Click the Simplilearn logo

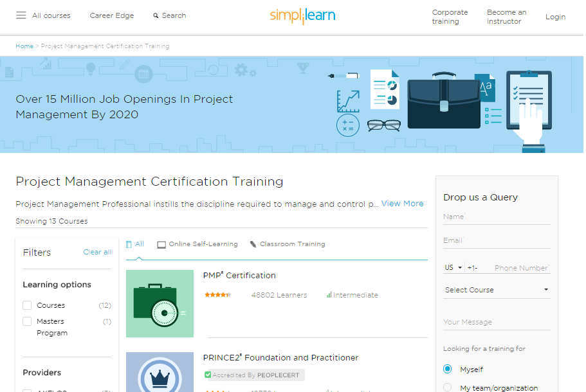point(302,15)
